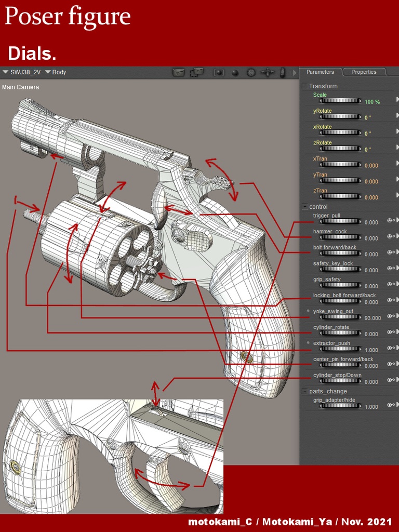Collapse the Transform parameter group
Viewport: 399px width, 532px height.
point(304,86)
